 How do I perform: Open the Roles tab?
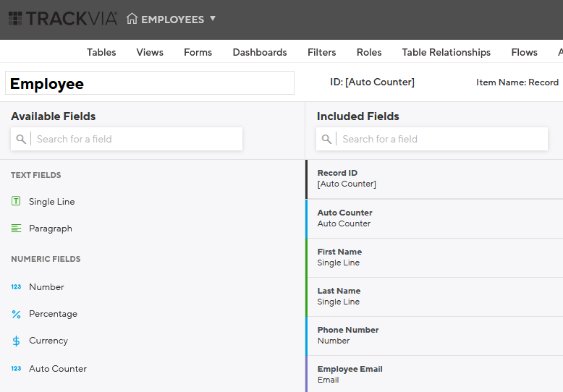tap(369, 52)
